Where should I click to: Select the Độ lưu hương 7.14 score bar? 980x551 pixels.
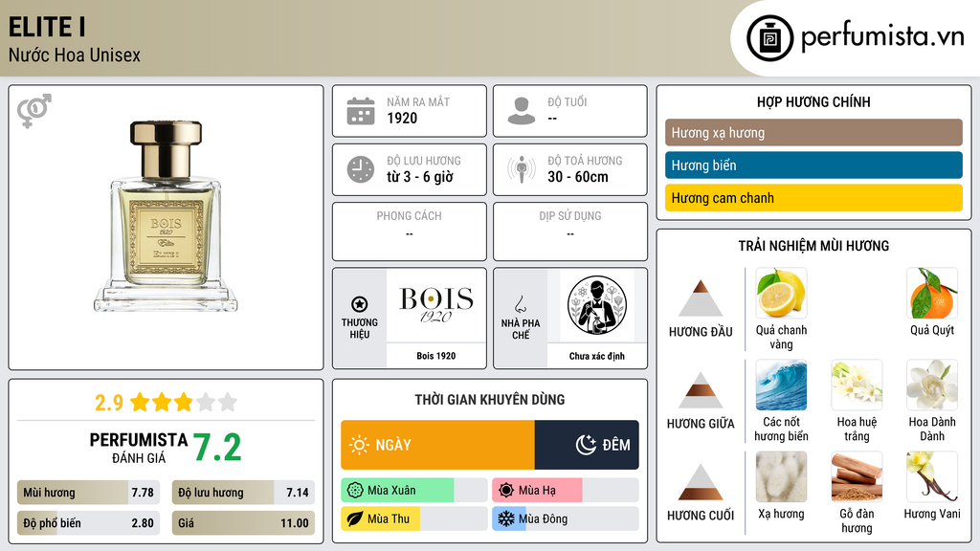click(x=244, y=493)
